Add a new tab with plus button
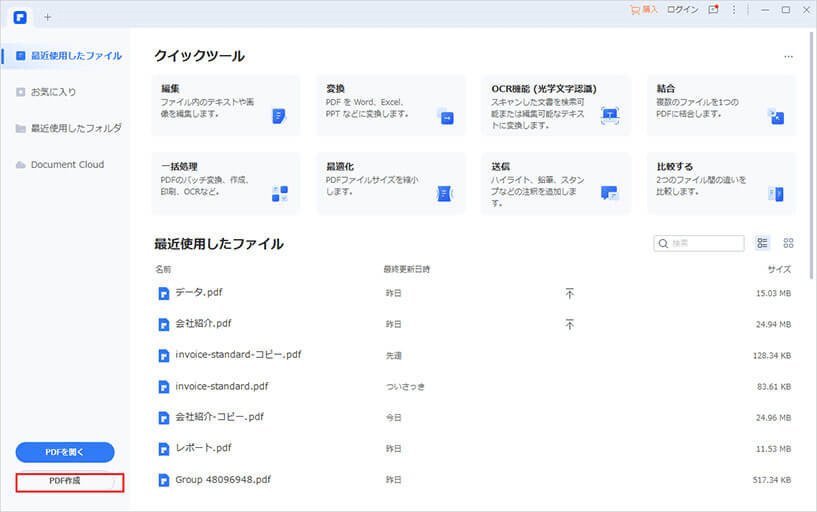Image resolution: width=817 pixels, height=512 pixels. [x=48, y=17]
